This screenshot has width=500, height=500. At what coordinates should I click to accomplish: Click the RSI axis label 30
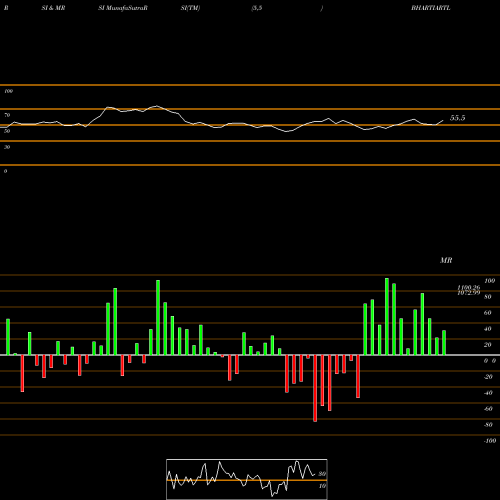(7, 147)
